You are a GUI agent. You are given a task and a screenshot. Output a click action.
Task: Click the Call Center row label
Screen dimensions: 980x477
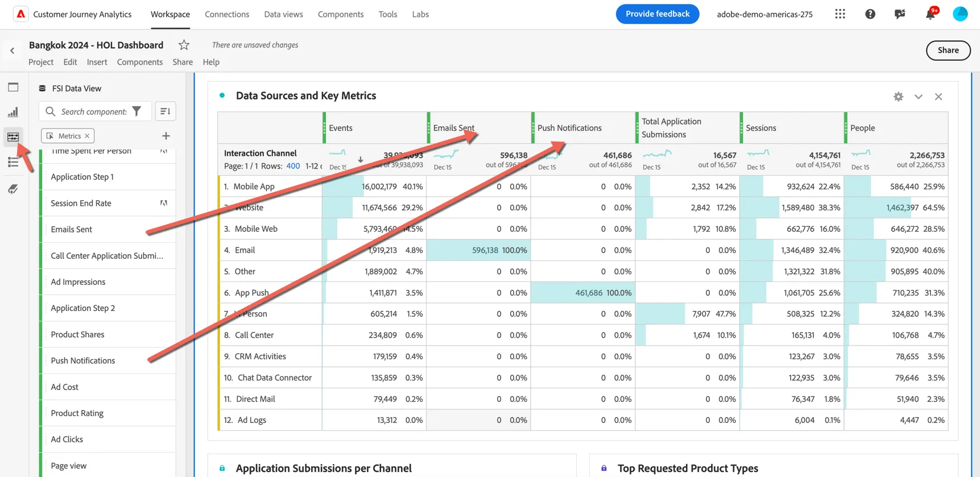pyautogui.click(x=254, y=335)
